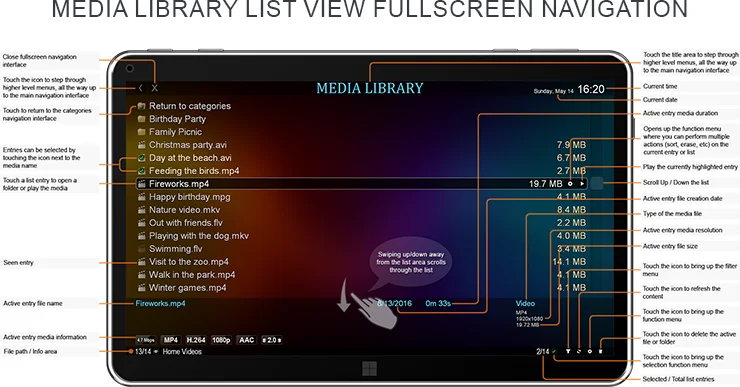The height and width of the screenshot is (387, 740).
Task: Select Christmas party.avi via its clapper icon
Action: (x=141, y=145)
